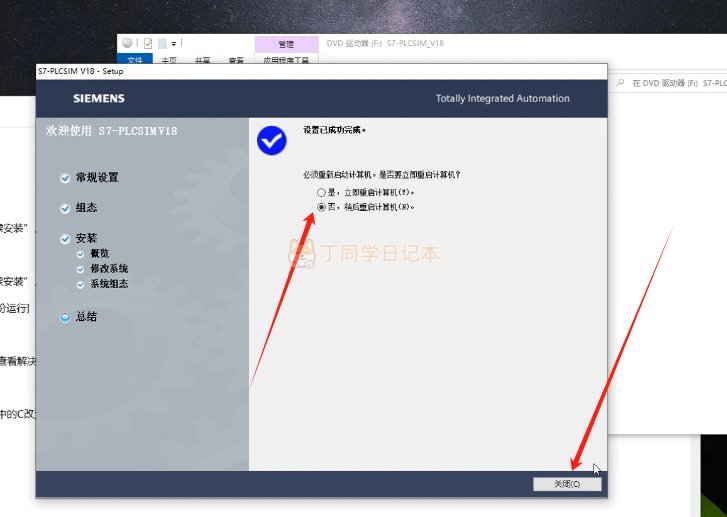This screenshot has width=727, height=517.
Task: Select the 安装 step label
Action: click(x=86, y=238)
